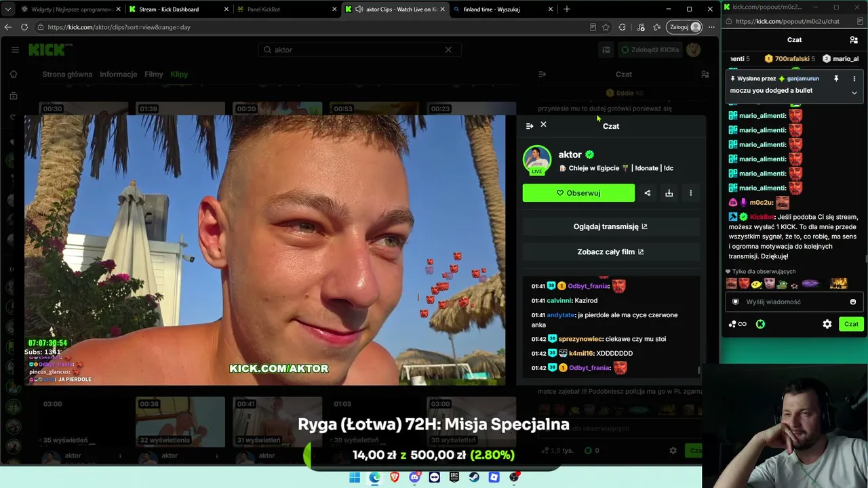Screen dimensions: 868x488
Task: Open the clip's three-dot more options menu
Action: (x=690, y=193)
